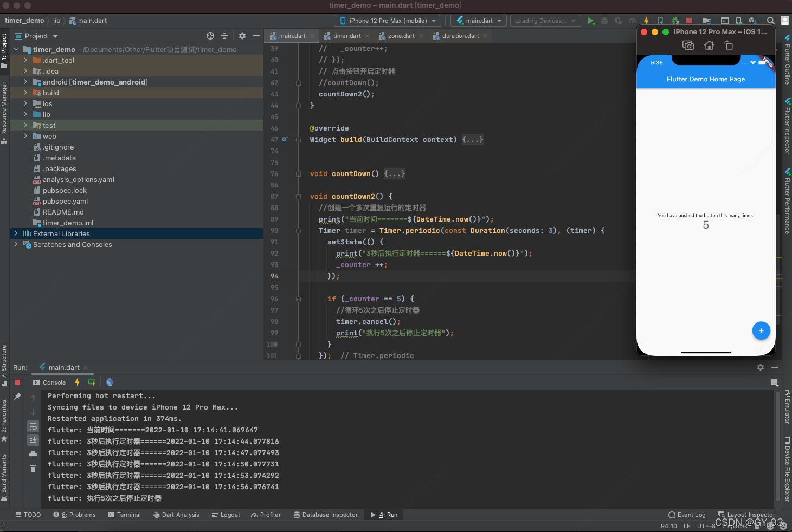Stop the run with the Run panel's red square
792x532 pixels.
(17, 382)
